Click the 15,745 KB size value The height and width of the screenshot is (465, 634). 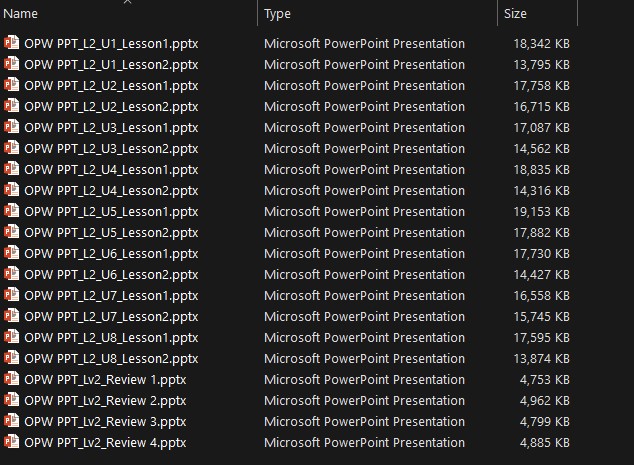click(x=541, y=317)
